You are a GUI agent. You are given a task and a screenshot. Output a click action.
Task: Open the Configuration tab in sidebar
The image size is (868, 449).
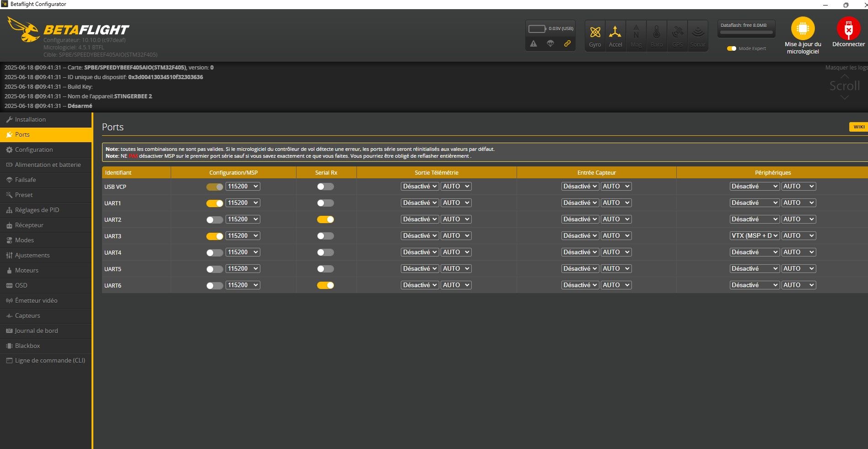coord(34,150)
